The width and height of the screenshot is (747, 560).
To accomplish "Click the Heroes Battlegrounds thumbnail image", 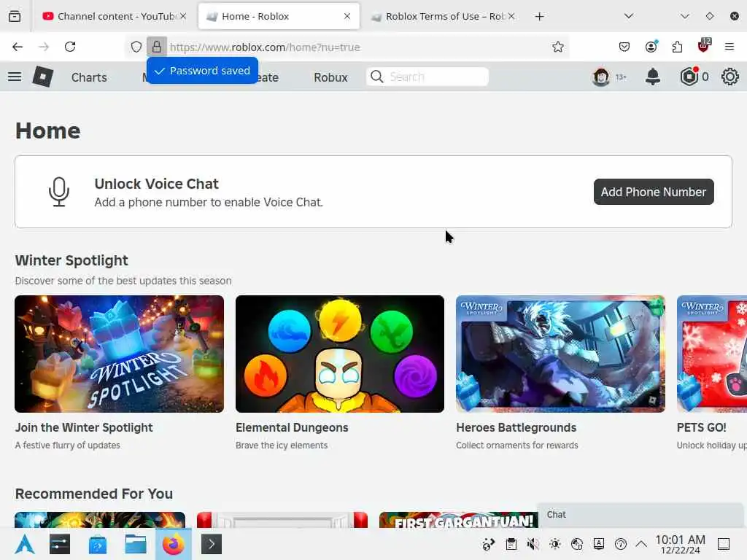I will tap(560, 354).
